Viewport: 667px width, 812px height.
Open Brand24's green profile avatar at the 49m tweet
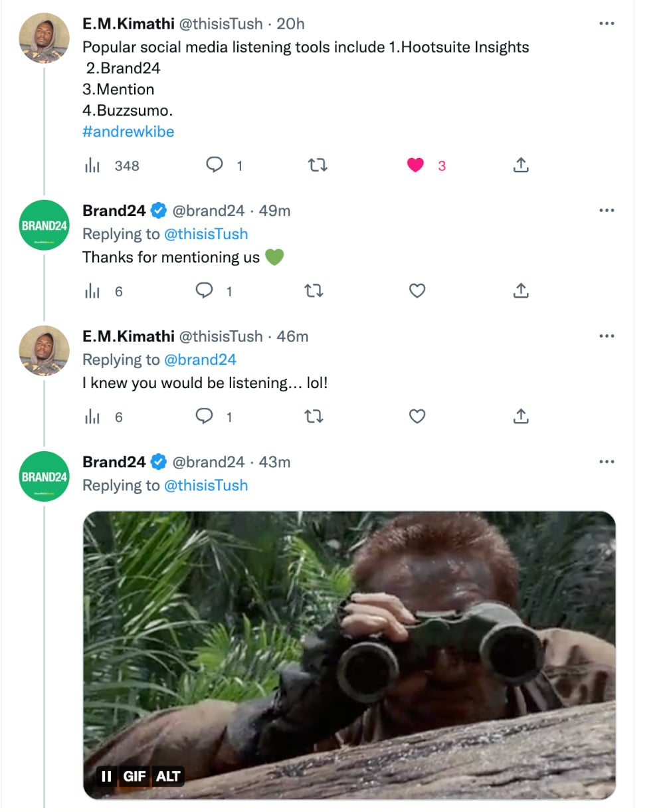click(44, 225)
